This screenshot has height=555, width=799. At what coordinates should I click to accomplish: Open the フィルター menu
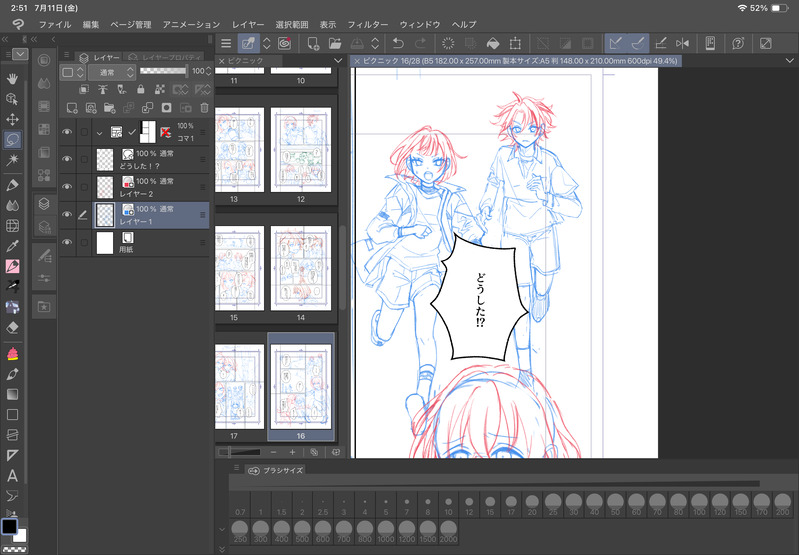367,24
